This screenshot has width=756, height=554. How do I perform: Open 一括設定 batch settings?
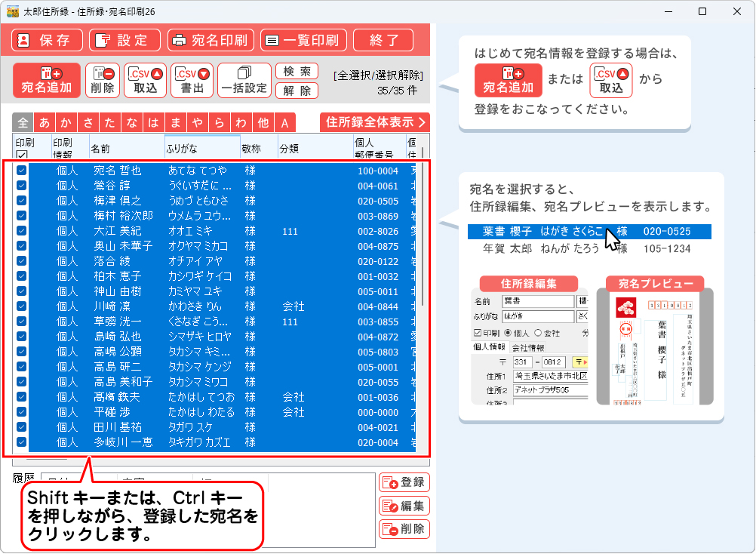[243, 80]
